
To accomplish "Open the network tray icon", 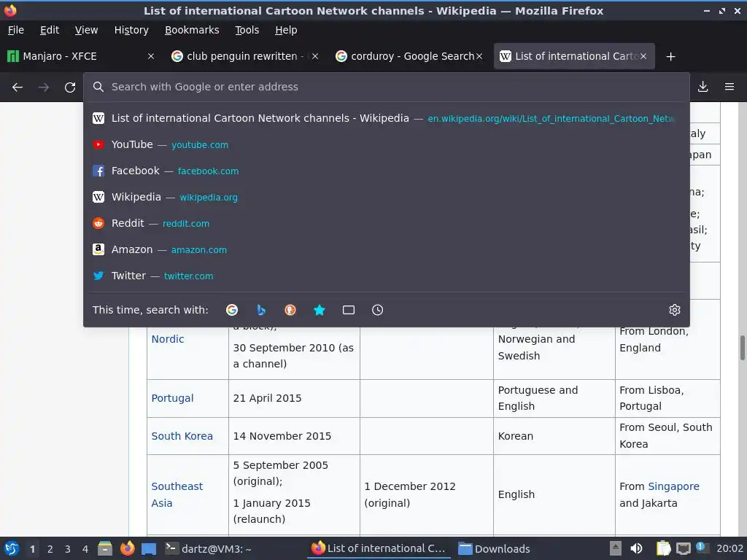I will coord(683,548).
